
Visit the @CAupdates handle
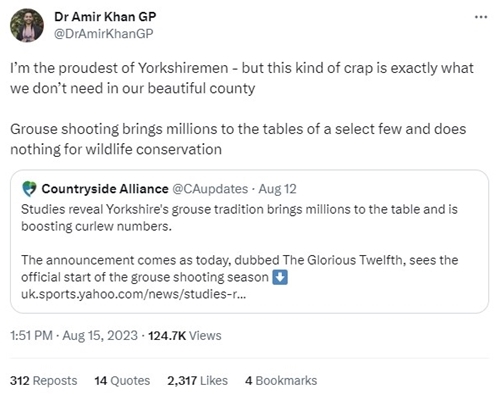(x=210, y=189)
